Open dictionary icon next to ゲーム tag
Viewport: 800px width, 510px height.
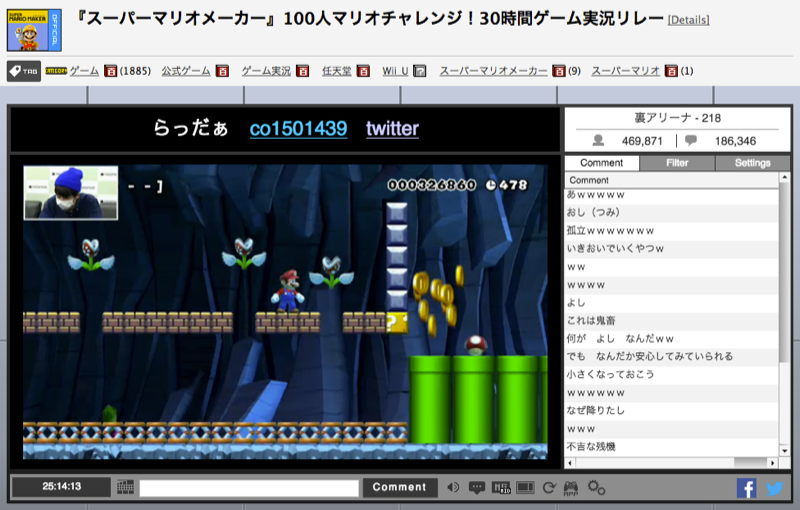pos(110,71)
